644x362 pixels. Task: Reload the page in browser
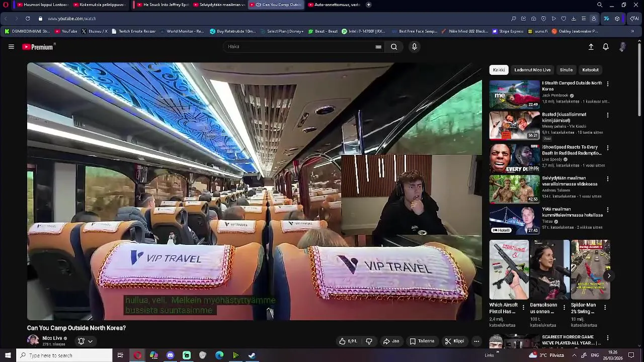click(x=27, y=19)
